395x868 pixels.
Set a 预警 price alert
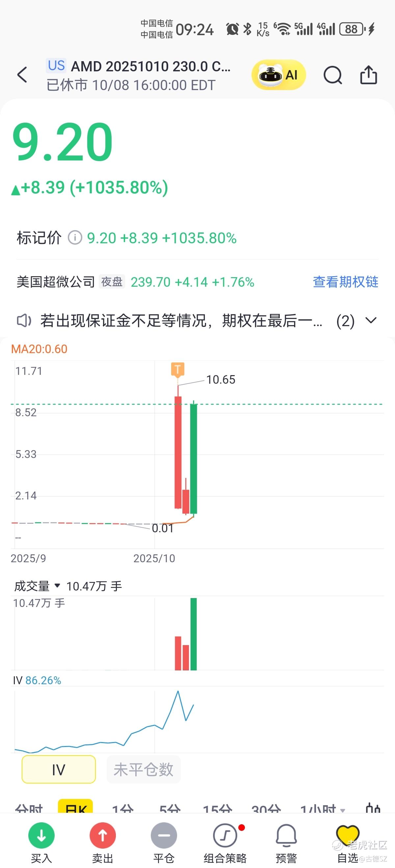tap(286, 835)
